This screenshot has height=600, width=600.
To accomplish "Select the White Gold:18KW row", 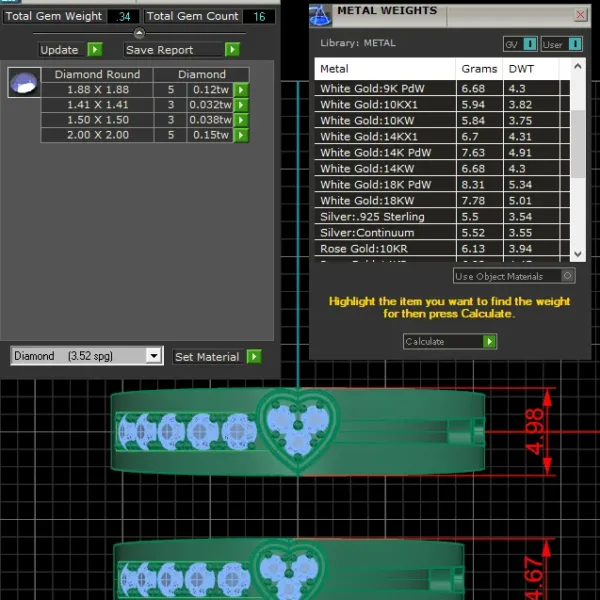I will (442, 201).
